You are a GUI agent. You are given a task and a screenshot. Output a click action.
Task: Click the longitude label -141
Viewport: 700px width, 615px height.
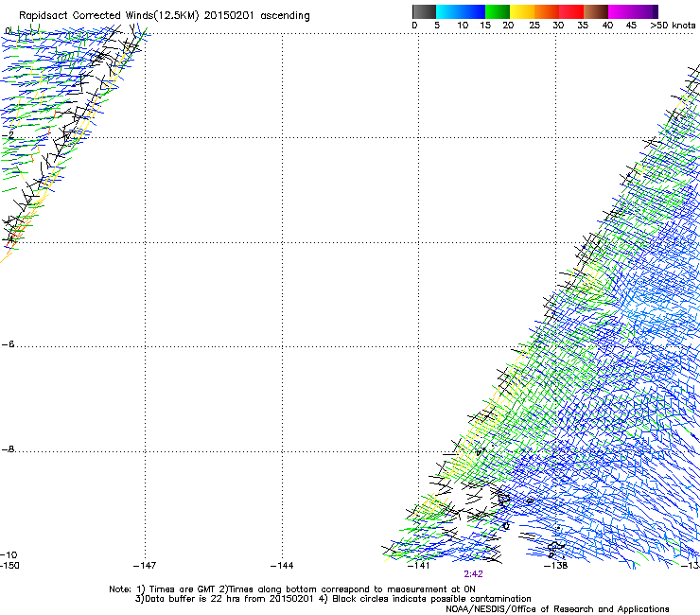(x=418, y=566)
